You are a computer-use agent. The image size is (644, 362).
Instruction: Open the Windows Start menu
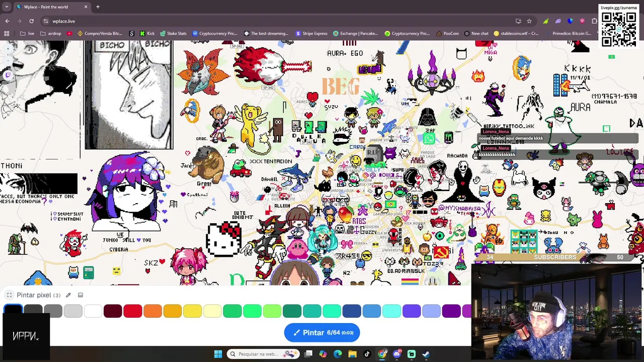[218, 354]
